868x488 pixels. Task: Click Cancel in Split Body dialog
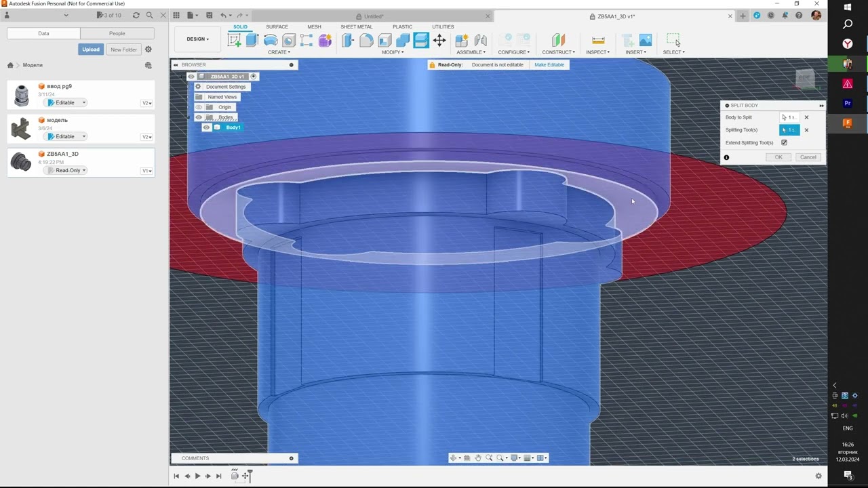click(808, 157)
